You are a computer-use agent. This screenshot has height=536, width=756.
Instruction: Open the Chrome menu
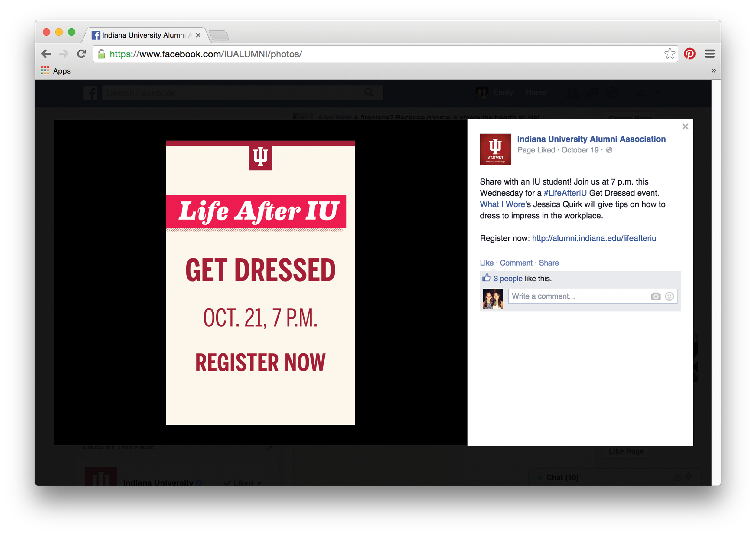pos(710,54)
